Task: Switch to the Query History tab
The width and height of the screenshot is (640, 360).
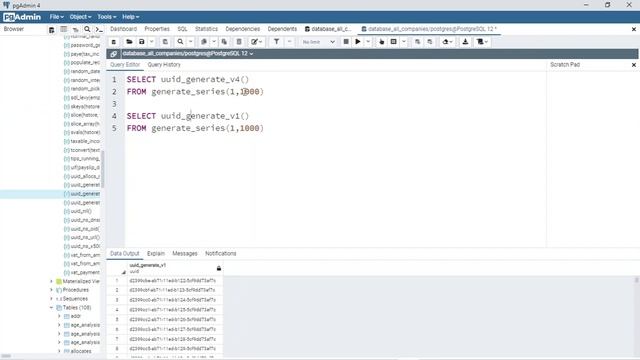Action: point(164,64)
